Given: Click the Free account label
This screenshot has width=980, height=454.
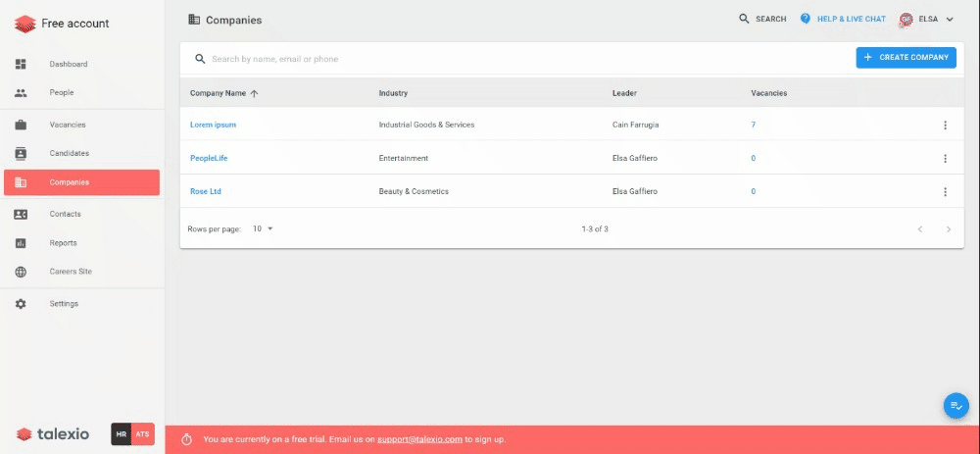Looking at the screenshot, I should [75, 24].
